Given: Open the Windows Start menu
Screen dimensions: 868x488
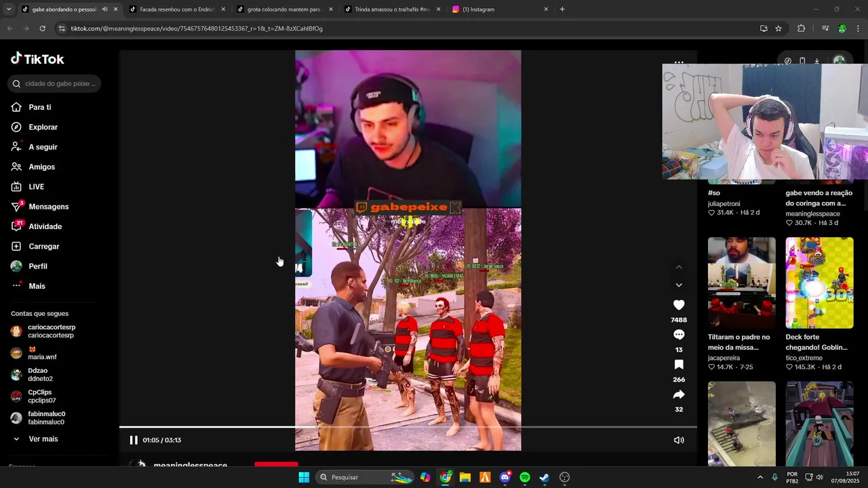Looking at the screenshot, I should point(304,477).
